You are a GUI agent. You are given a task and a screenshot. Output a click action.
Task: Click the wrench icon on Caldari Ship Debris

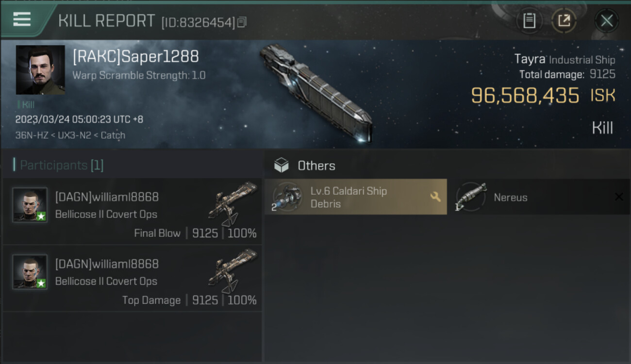[x=435, y=197]
